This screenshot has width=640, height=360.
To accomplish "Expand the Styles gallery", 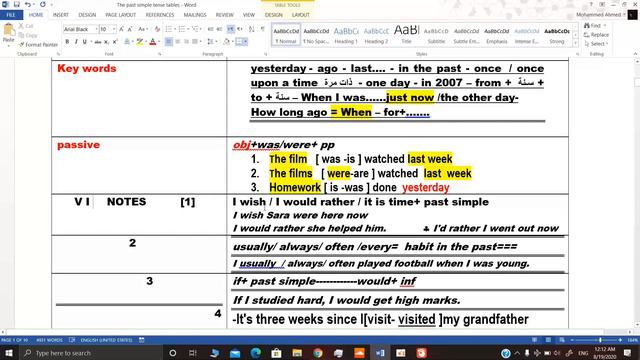I will [x=576, y=43].
